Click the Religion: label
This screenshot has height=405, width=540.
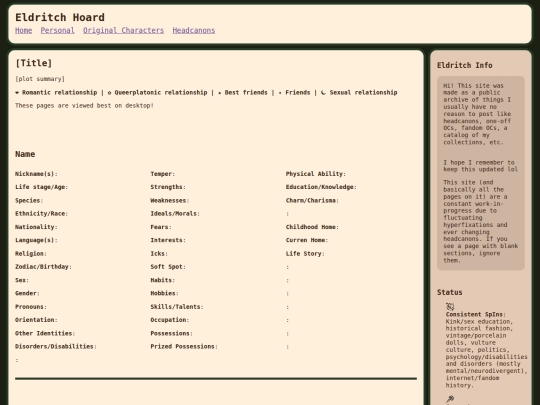pyautogui.click(x=31, y=253)
